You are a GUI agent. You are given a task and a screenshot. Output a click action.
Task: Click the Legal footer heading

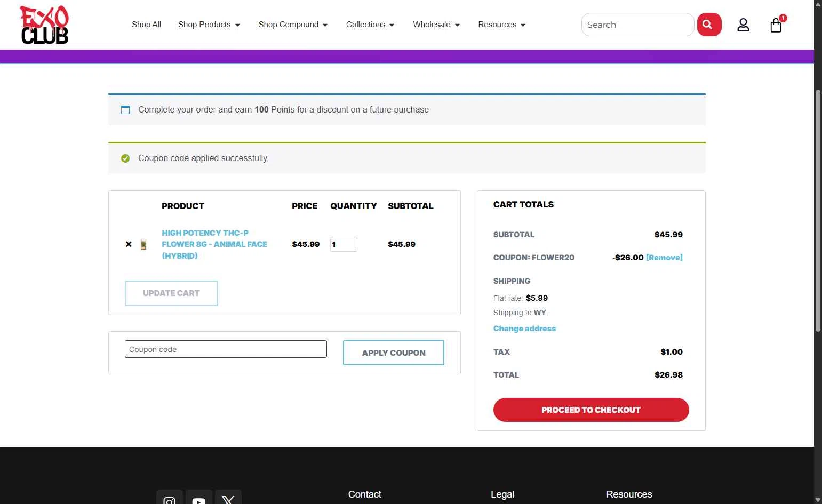point(502,494)
